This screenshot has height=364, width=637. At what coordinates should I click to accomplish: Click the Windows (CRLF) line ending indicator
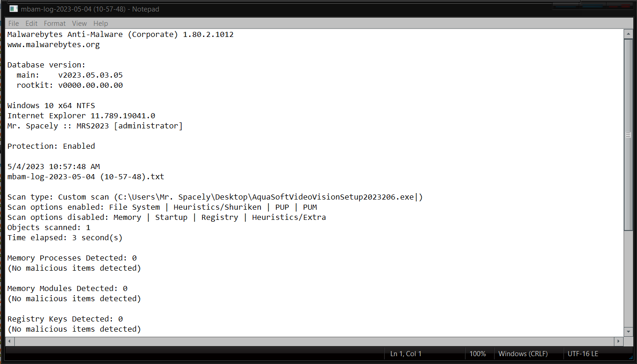coord(523,354)
